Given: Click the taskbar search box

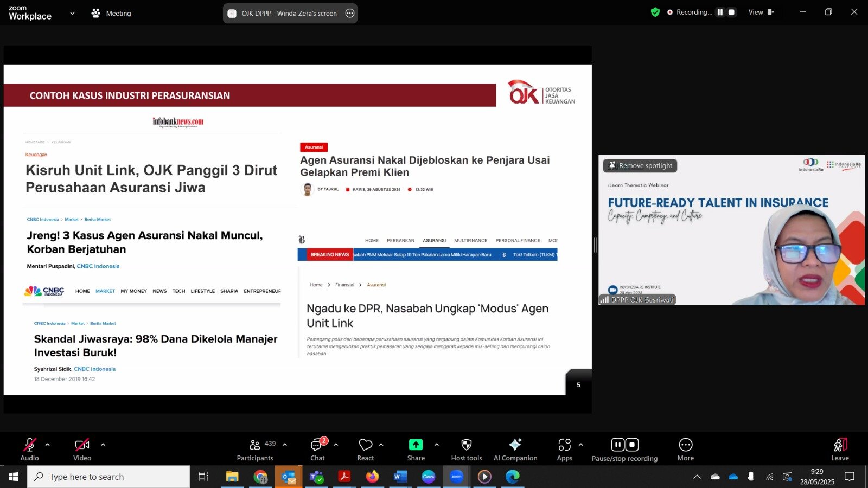Looking at the screenshot, I should 108,477.
